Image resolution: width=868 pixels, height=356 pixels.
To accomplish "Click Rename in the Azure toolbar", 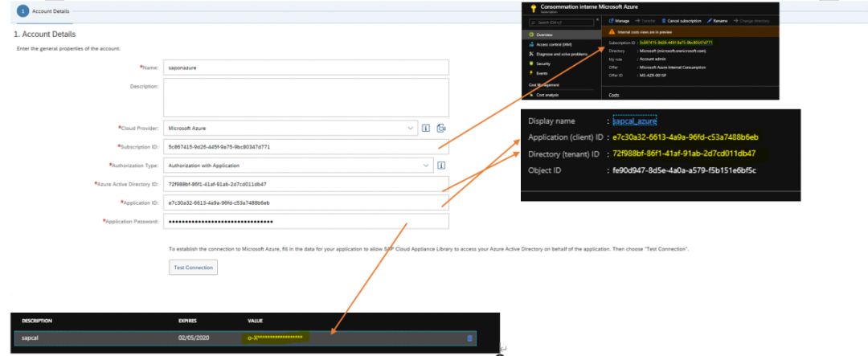I will [717, 21].
